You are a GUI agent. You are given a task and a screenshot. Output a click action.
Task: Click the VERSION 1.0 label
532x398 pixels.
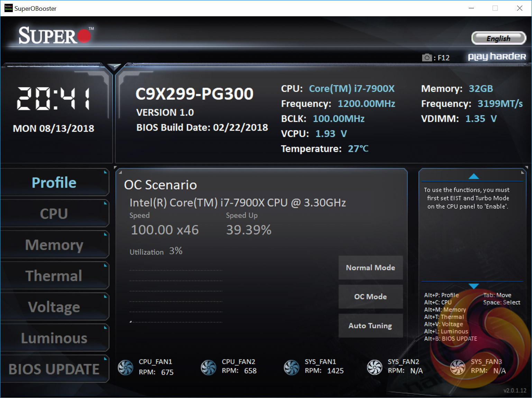coord(165,112)
